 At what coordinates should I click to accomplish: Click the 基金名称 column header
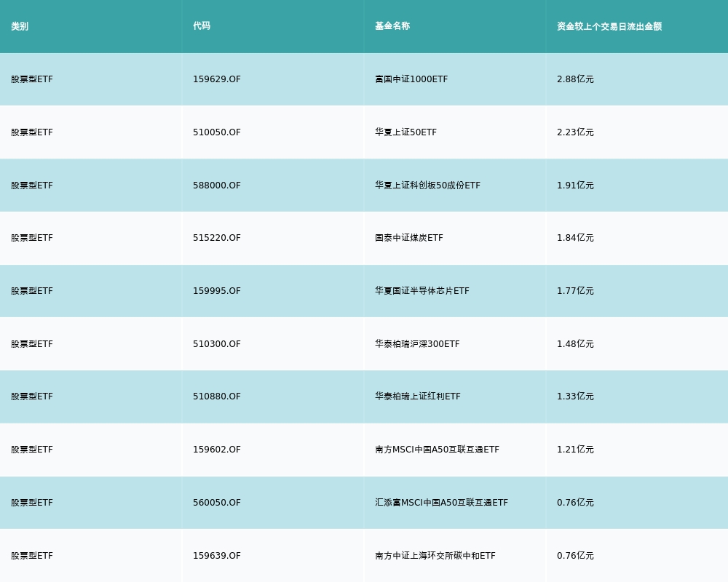[x=392, y=26]
